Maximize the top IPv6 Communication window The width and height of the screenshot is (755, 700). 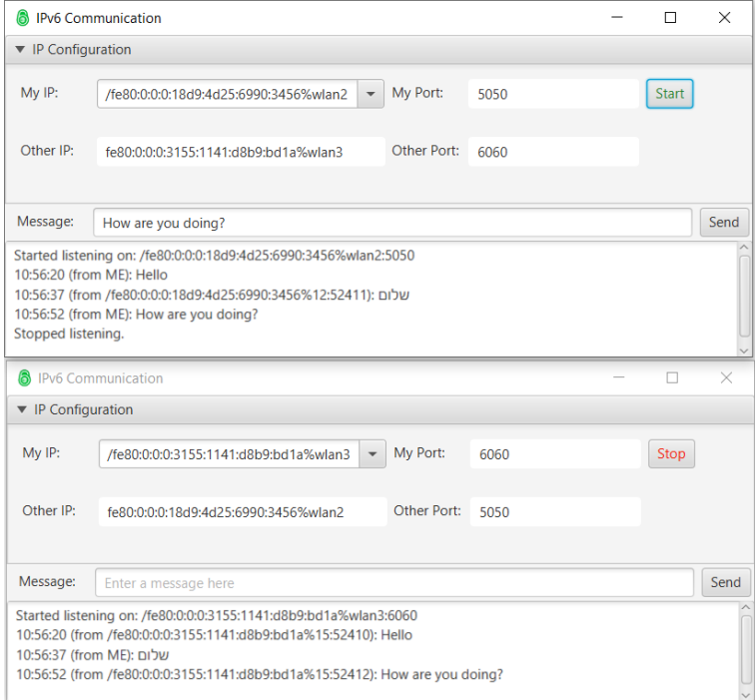670,17
